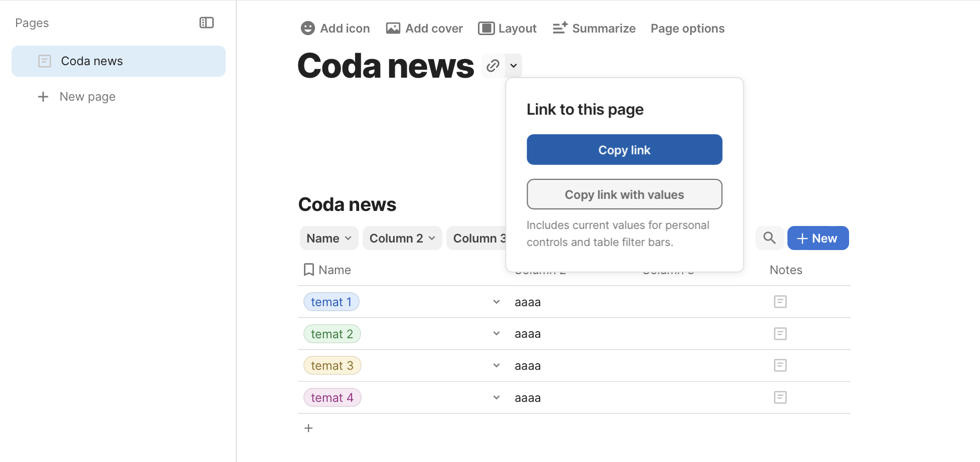The height and width of the screenshot is (462, 980).
Task: Click Copy link with values button
Action: coord(624,194)
